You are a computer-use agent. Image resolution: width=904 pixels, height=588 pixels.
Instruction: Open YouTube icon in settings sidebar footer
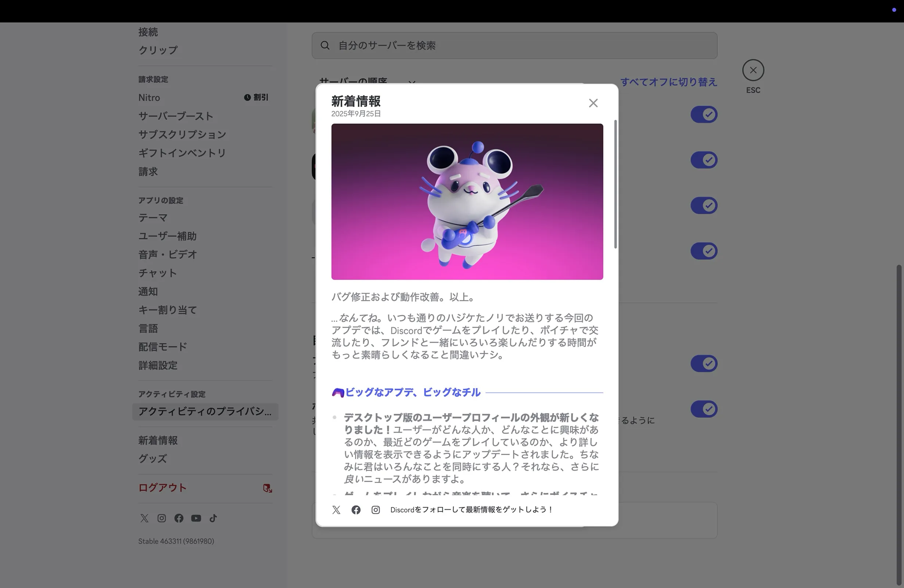click(x=196, y=518)
